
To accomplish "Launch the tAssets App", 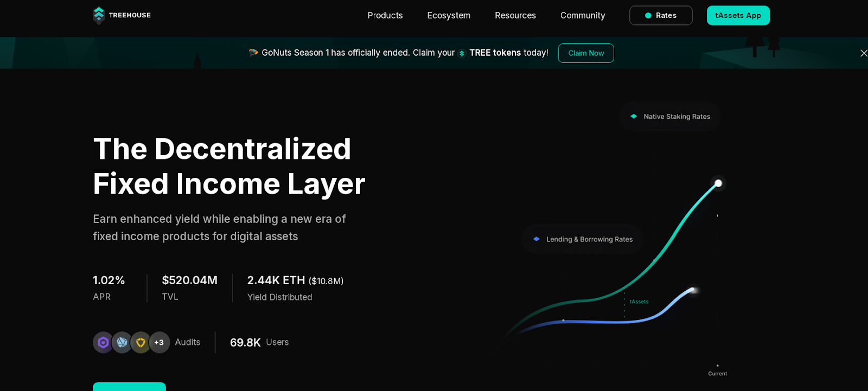I will [737, 15].
